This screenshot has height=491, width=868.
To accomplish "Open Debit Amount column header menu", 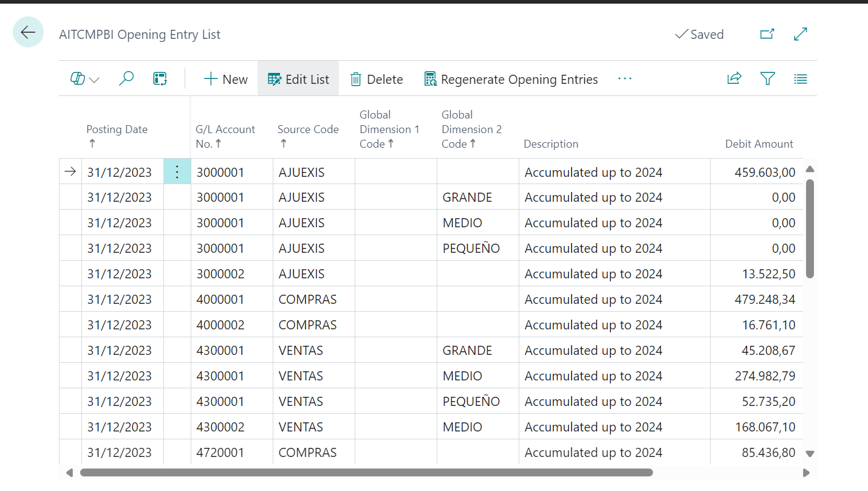I will click(759, 144).
